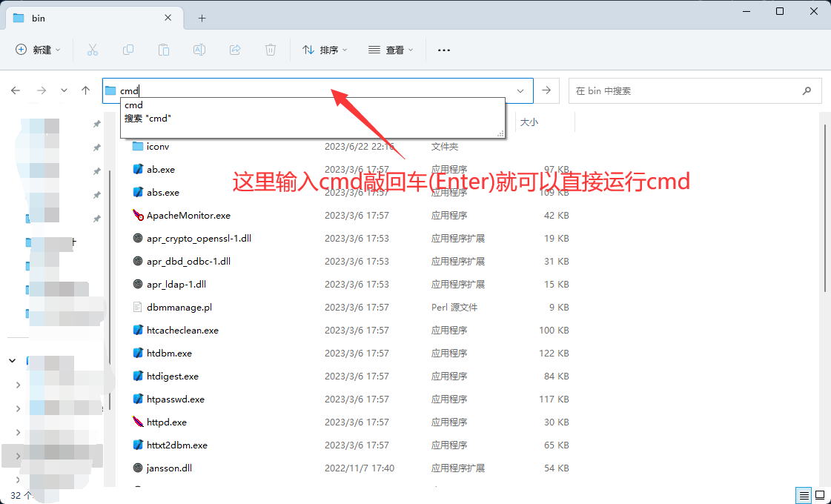Open the address bar history dropdown chevron
The width and height of the screenshot is (831, 504).
point(520,90)
